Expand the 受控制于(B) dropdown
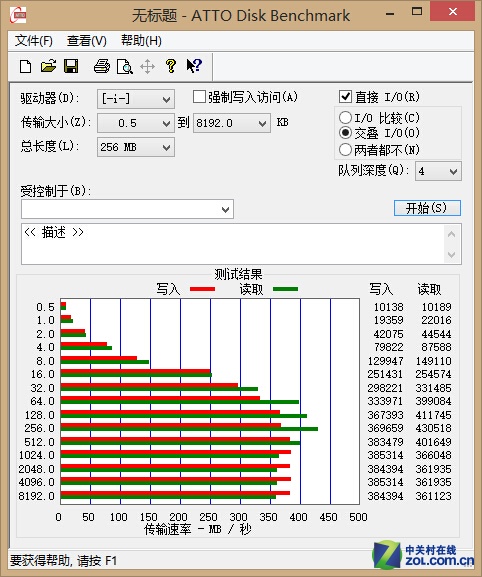Screen dimensions: 482x577 click(x=127, y=209)
